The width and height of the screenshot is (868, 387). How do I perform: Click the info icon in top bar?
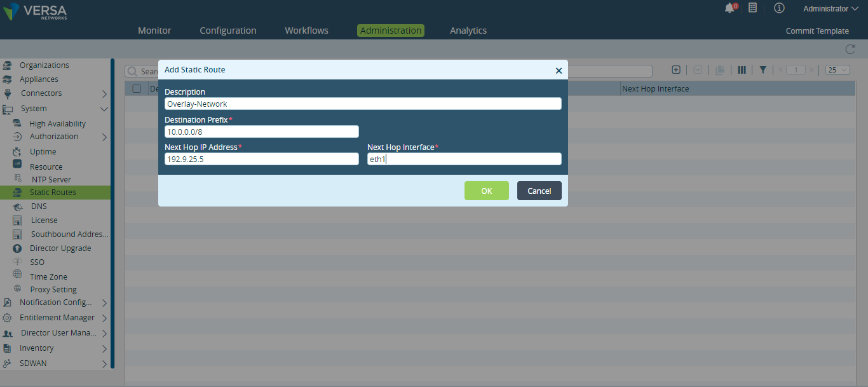[778, 8]
